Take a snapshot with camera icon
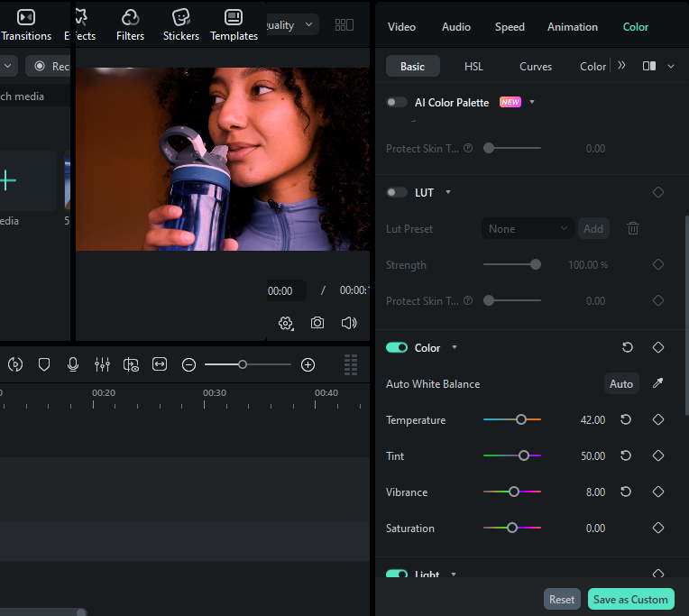The height and width of the screenshot is (616, 689). (x=317, y=323)
